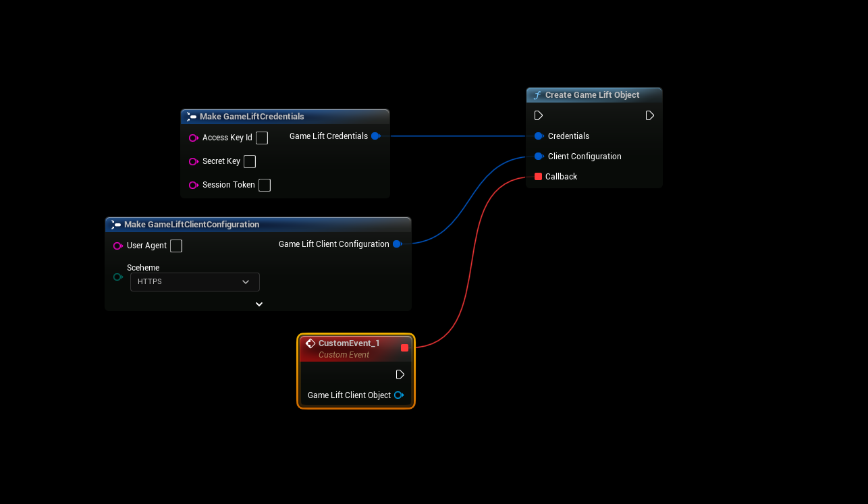
Task: Click the Secret Key text box
Action: coord(250,161)
